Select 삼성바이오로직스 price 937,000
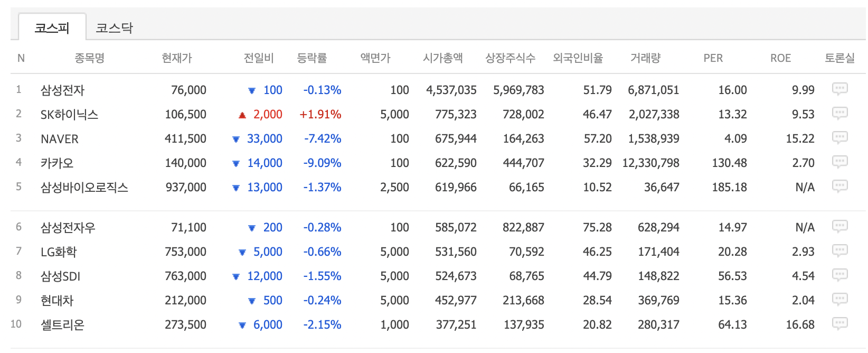 (186, 188)
